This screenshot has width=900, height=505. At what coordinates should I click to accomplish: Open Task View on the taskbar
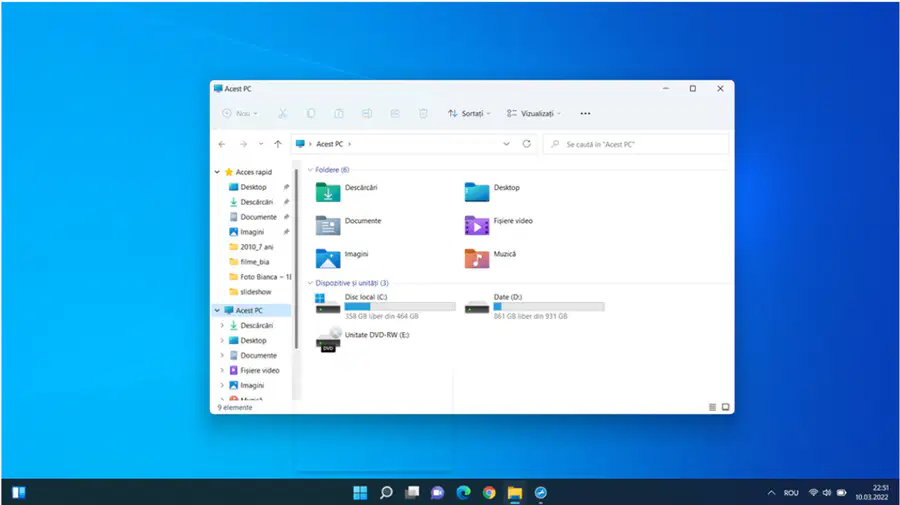[412, 492]
